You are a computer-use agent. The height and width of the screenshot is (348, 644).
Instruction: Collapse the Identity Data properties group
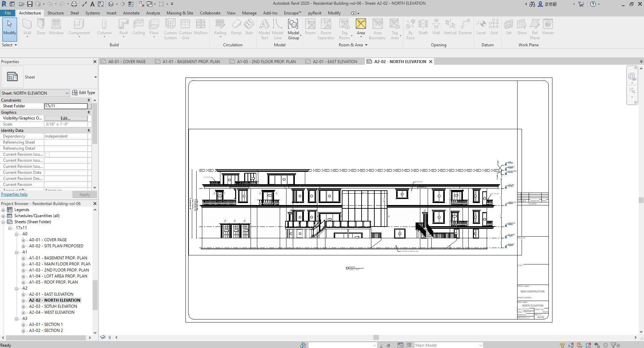[x=89, y=131]
